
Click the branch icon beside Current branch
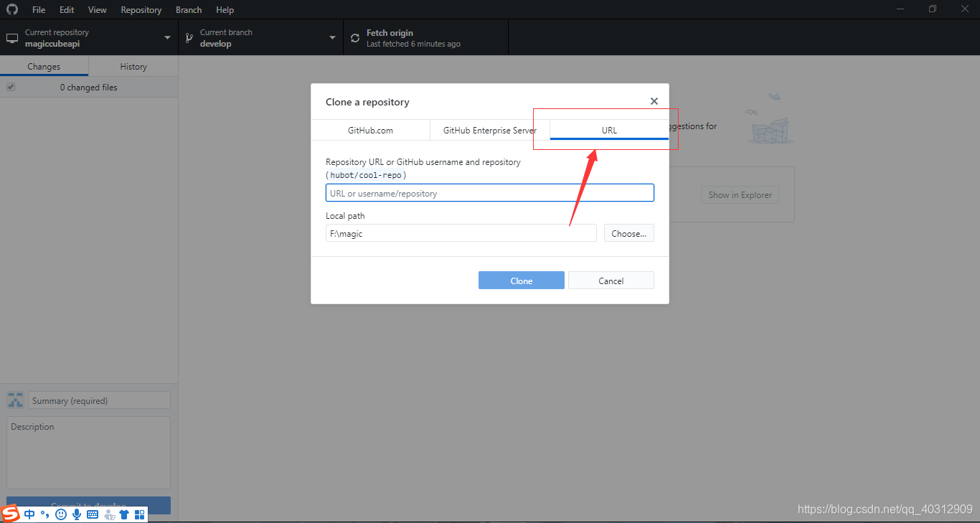pos(189,38)
